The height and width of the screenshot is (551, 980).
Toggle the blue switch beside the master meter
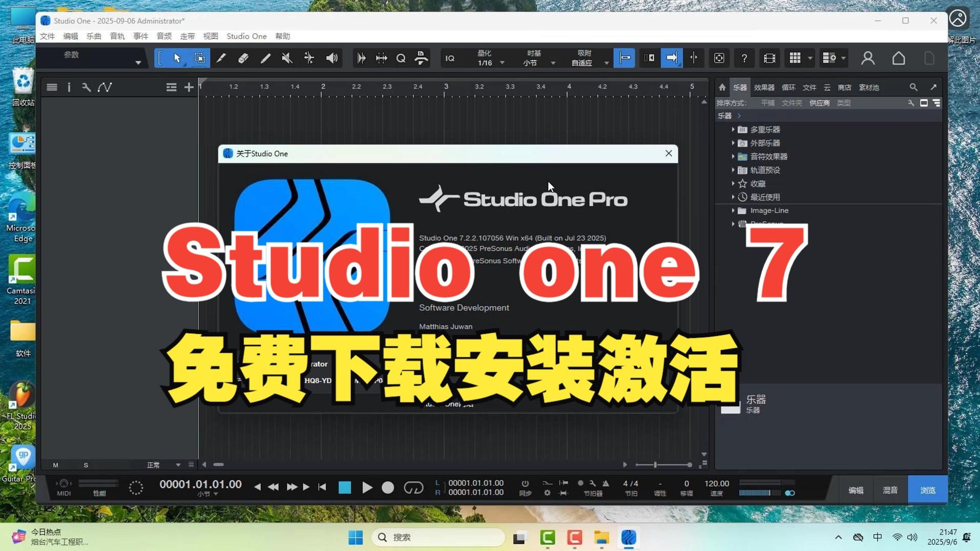(790, 493)
